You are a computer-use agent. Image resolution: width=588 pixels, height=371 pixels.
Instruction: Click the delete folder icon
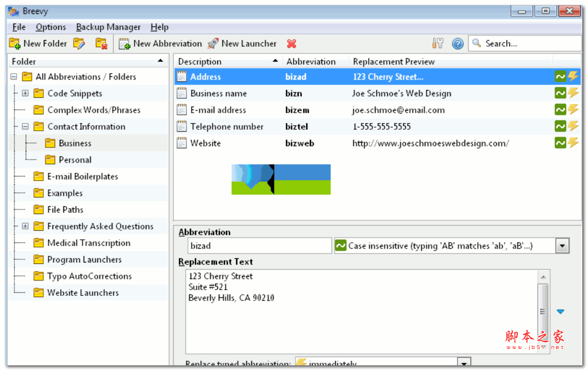pyautogui.click(x=101, y=43)
